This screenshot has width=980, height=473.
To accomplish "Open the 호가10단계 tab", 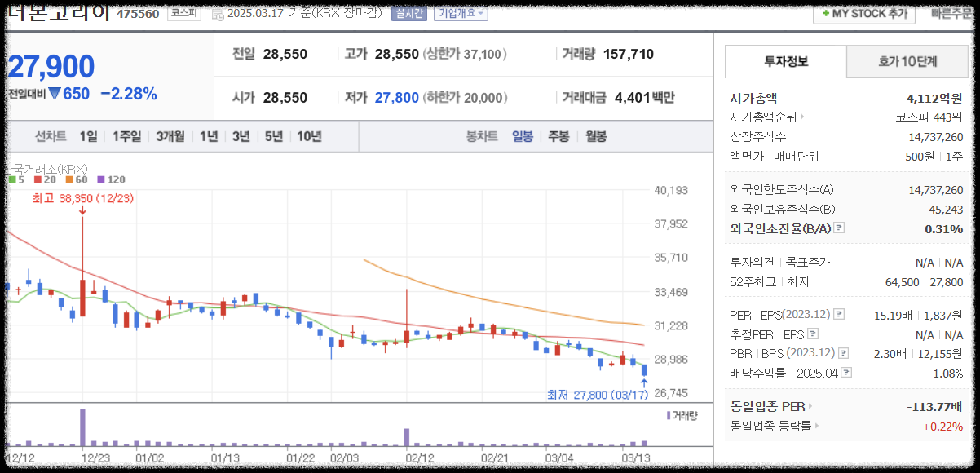I will (907, 61).
